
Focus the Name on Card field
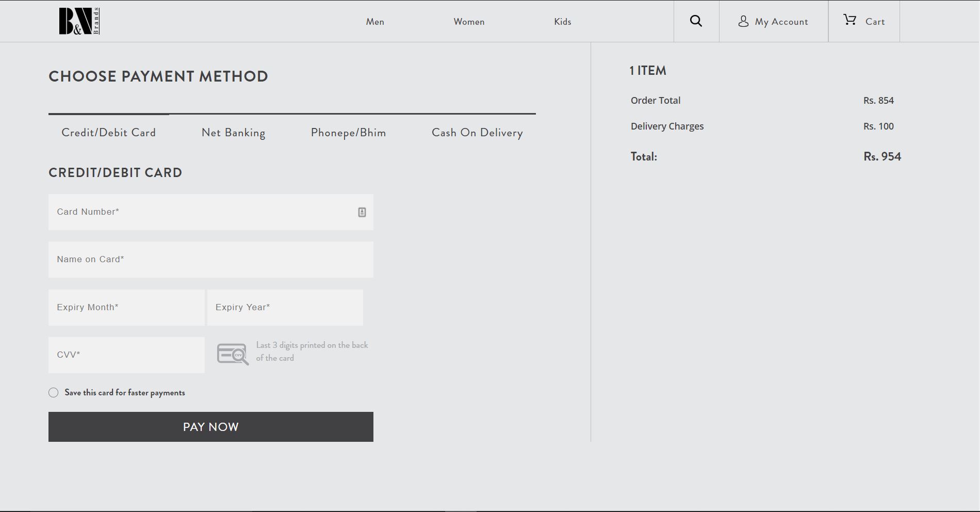(211, 260)
